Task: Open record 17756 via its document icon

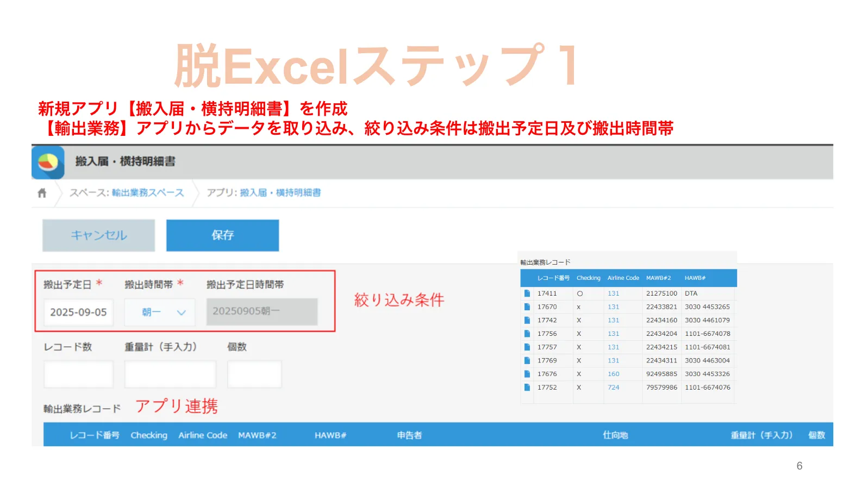Action: (x=527, y=334)
